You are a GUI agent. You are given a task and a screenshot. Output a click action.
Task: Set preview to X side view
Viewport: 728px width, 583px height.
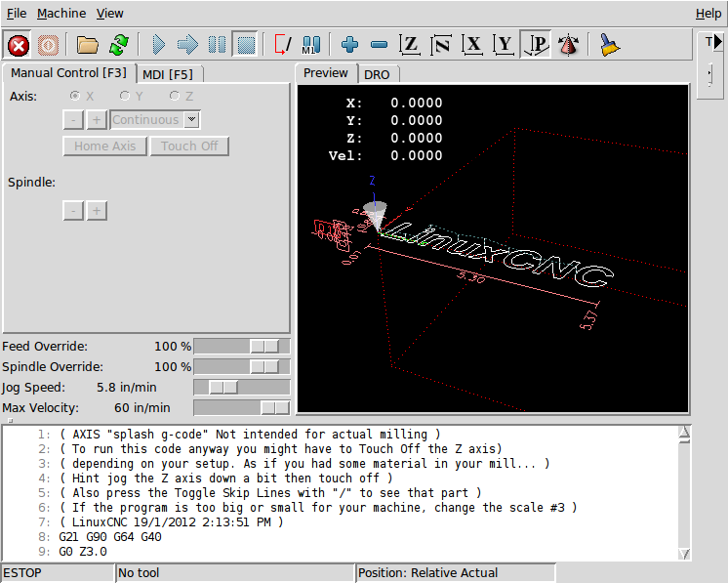tap(472, 46)
